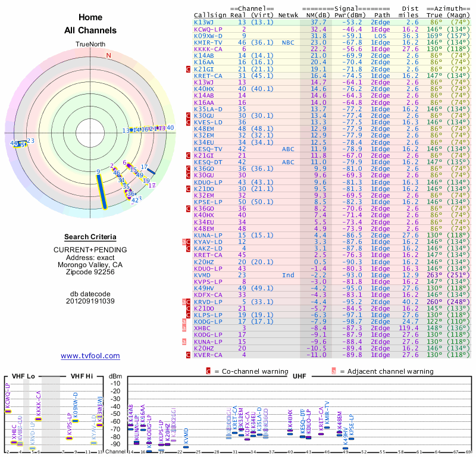Open the www.tvfool.com link
Screen dimensions: 476x457
[x=90, y=356]
